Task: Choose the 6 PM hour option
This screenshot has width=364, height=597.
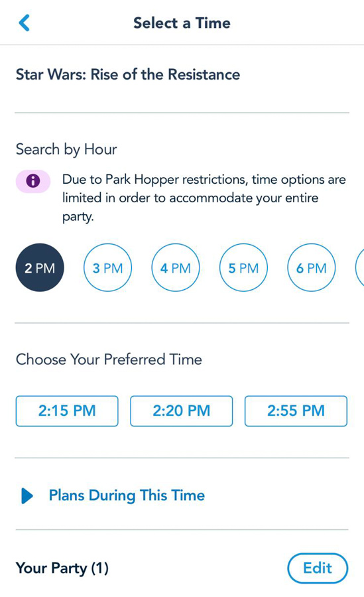Action: point(312,268)
